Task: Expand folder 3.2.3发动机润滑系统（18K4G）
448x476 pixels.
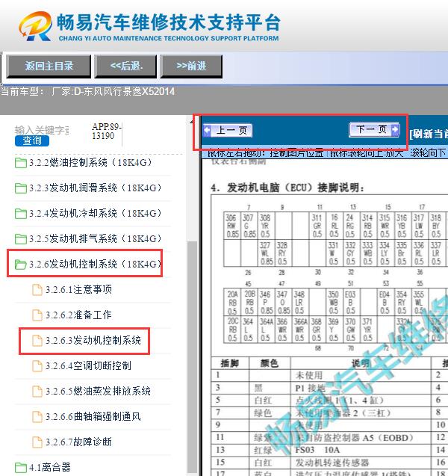Action: point(96,188)
